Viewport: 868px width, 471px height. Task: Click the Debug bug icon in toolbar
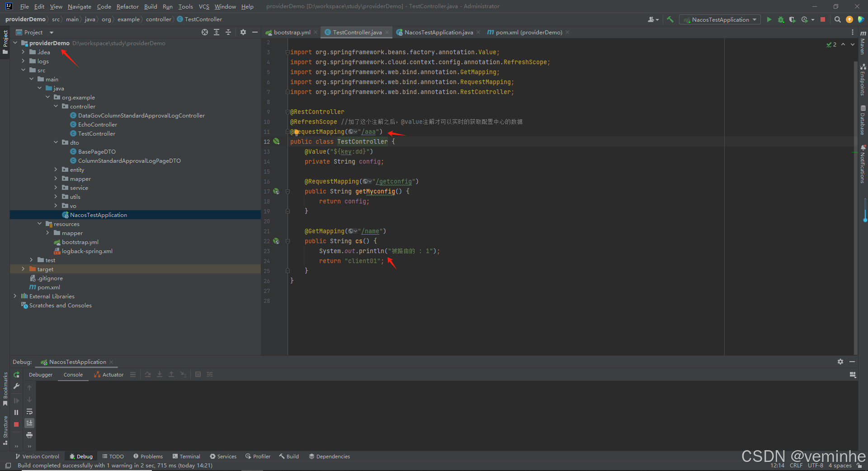pos(781,19)
